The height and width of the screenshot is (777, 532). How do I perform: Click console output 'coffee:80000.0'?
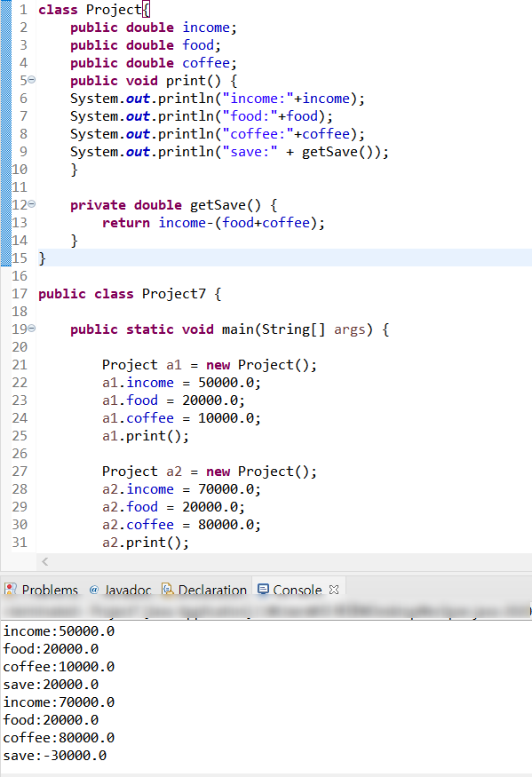tap(59, 738)
